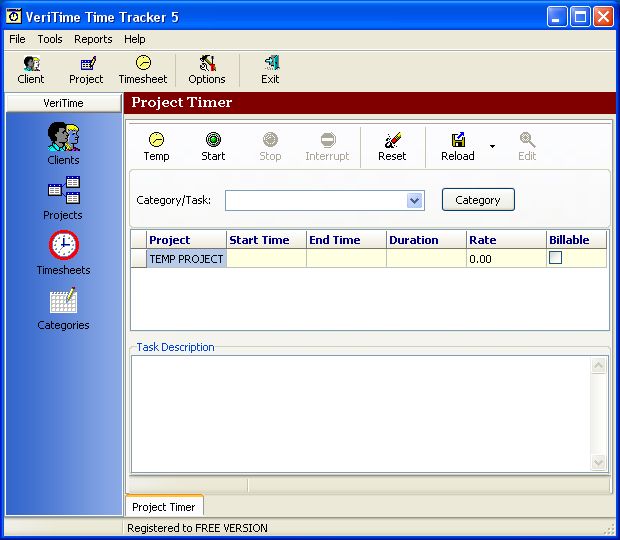
Task: Click the Task Description scroll-down arrow
Action: click(x=598, y=462)
